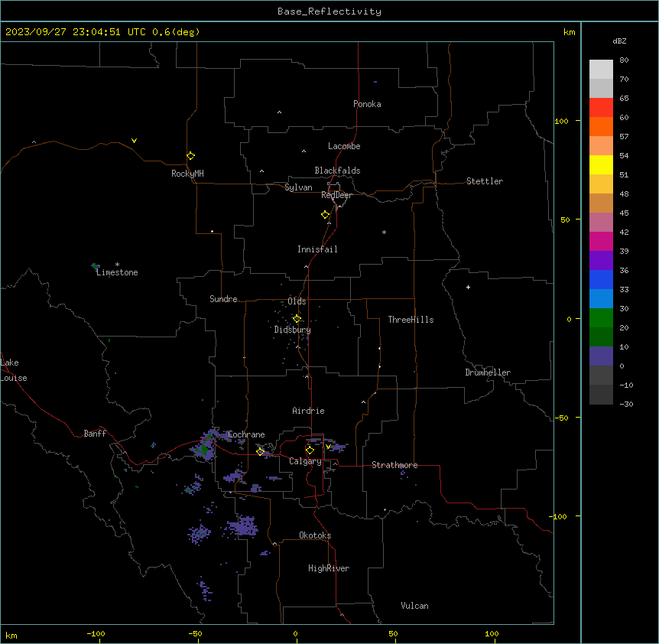Click the Olds label
This screenshot has height=644, width=659.
coord(297,301)
